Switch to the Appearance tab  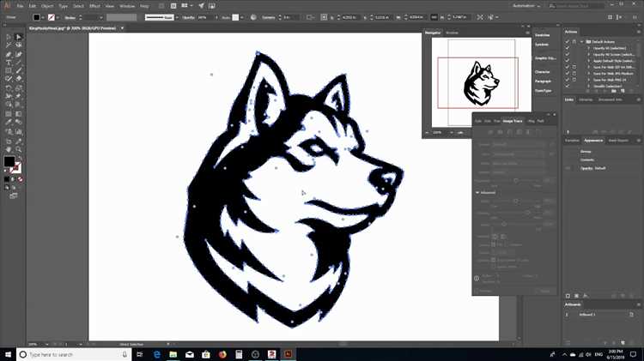click(593, 140)
